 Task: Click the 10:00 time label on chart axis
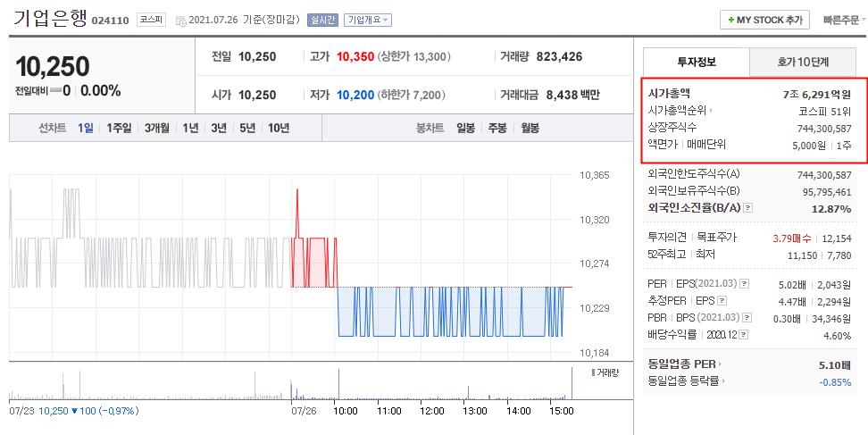346,411
